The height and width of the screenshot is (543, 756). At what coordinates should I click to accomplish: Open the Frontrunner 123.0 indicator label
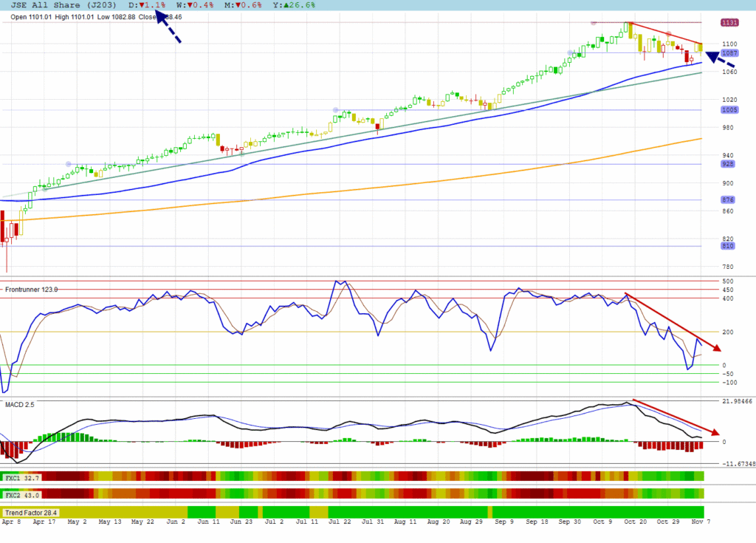tap(31, 290)
